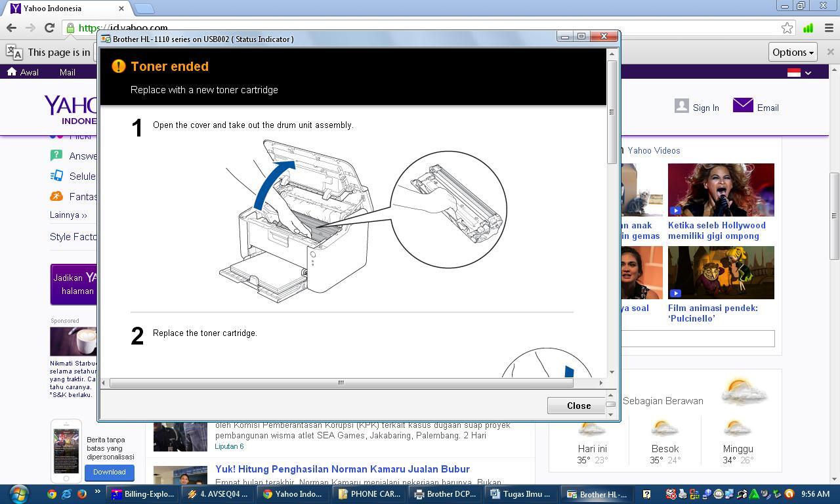Open the Chrome menu icon
The width and height of the screenshot is (840, 504).
tap(829, 28)
